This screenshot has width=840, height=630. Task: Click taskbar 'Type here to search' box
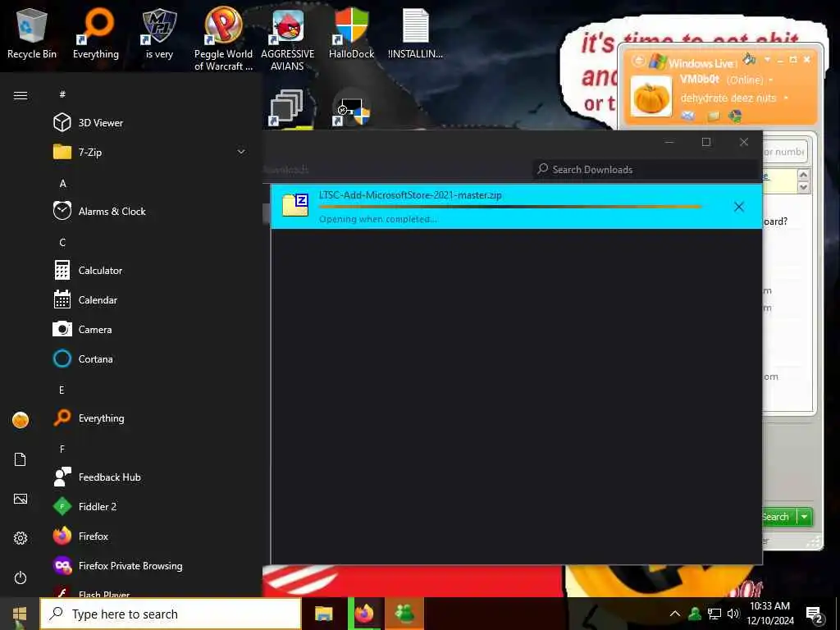pos(171,614)
